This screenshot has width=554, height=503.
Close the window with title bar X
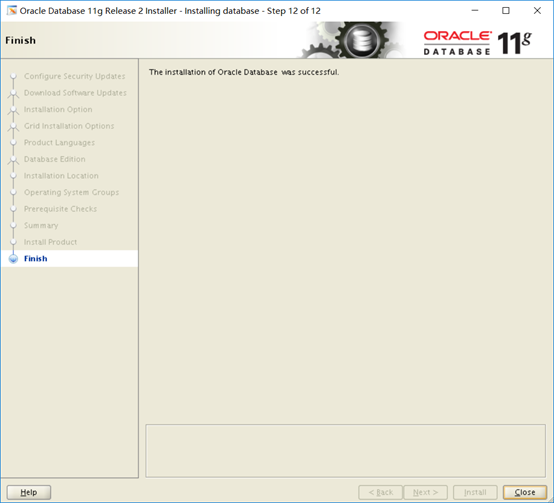537,11
